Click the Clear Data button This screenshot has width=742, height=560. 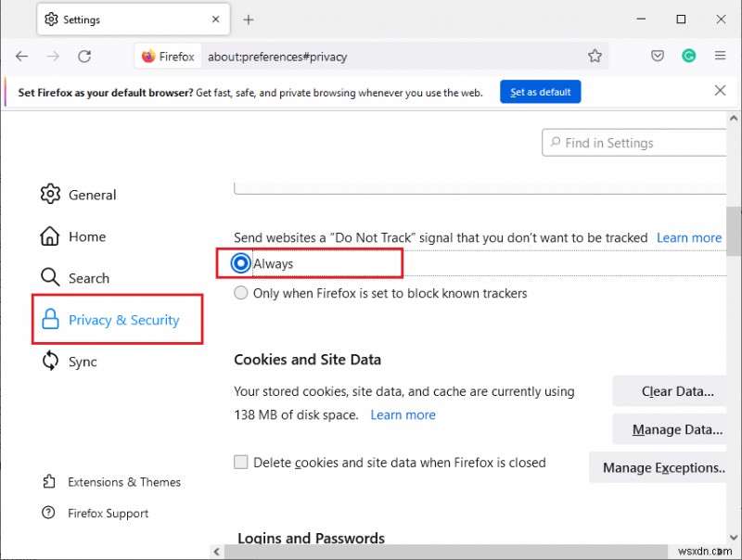[676, 390]
